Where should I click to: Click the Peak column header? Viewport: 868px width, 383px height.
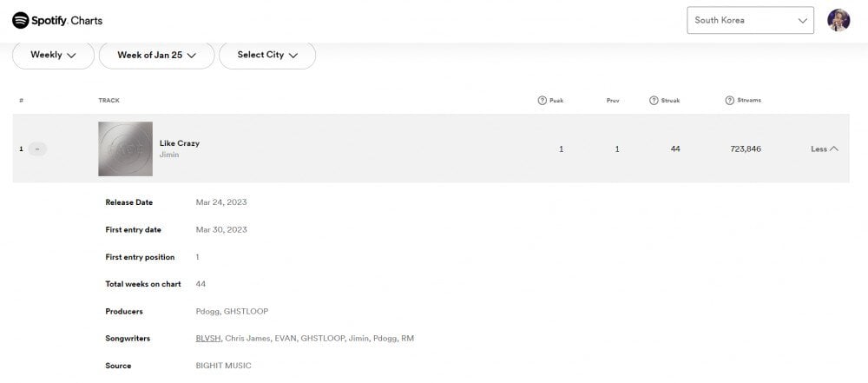(556, 101)
